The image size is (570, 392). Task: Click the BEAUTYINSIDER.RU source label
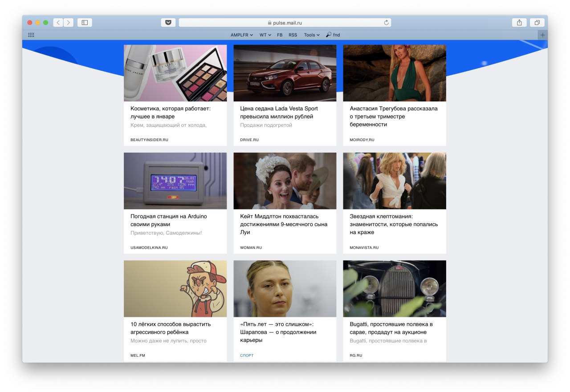click(x=149, y=140)
